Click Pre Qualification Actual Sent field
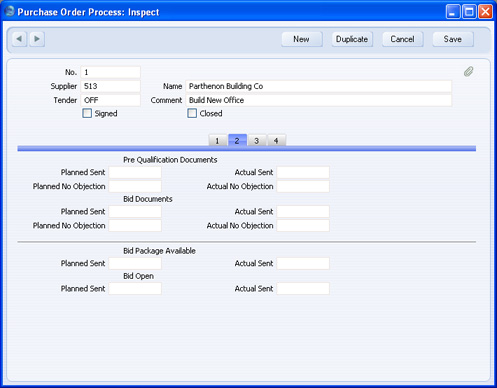The width and height of the screenshot is (497, 388). 303,172
